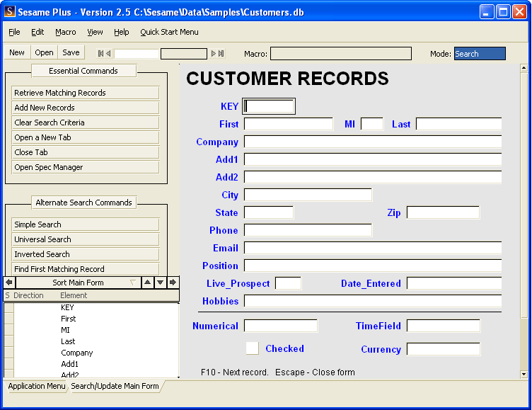
Task: Click into the Currency field
Action: [x=443, y=349]
